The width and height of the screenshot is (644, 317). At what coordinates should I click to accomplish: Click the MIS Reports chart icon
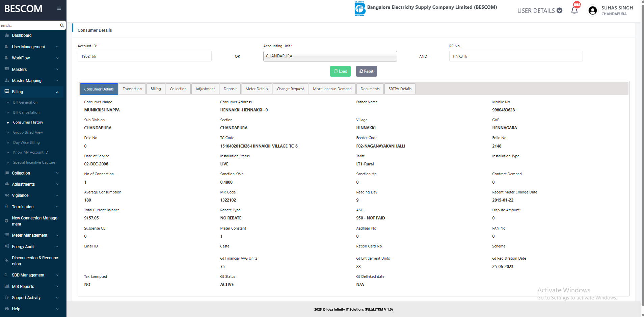click(6, 286)
